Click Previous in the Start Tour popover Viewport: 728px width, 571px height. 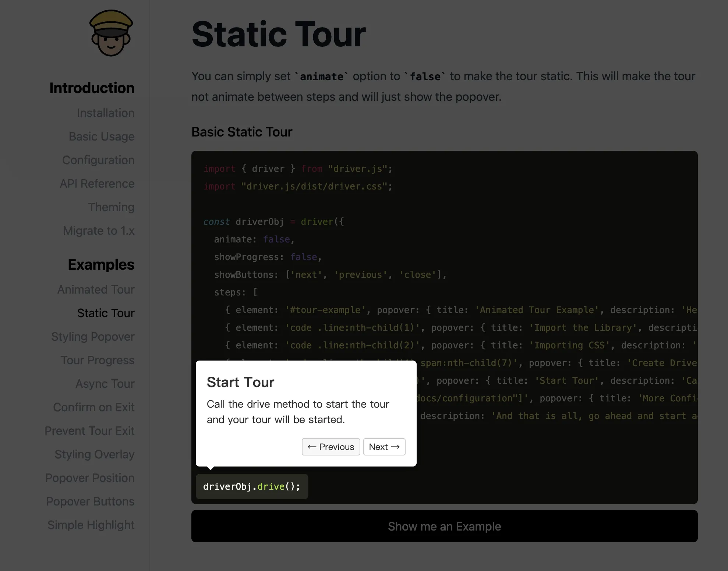point(331,447)
